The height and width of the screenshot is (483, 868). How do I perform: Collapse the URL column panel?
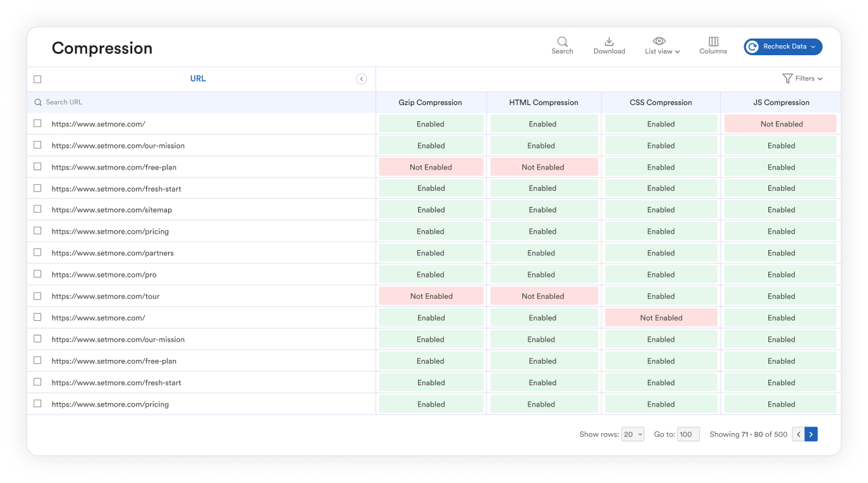(361, 79)
